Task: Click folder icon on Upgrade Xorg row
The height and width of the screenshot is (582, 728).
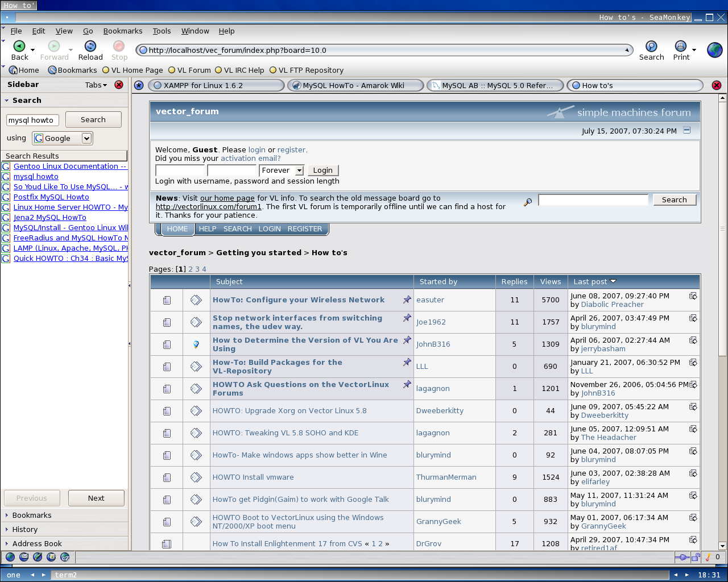Action: [x=167, y=411]
